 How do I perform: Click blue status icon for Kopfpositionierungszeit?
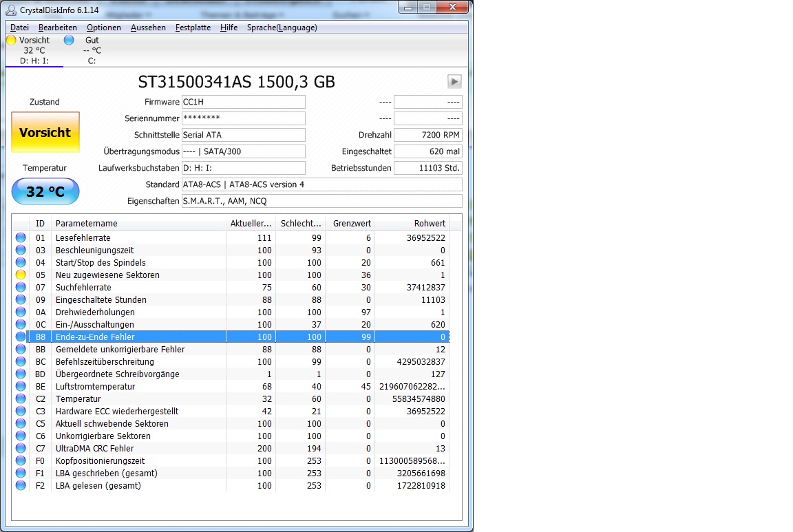point(21,460)
